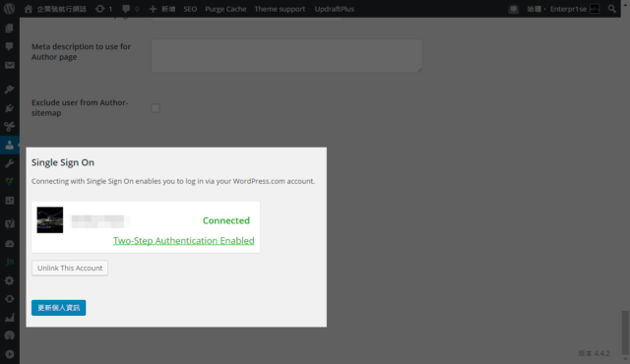Check Exclude user from Author-sitemap

tap(156, 108)
